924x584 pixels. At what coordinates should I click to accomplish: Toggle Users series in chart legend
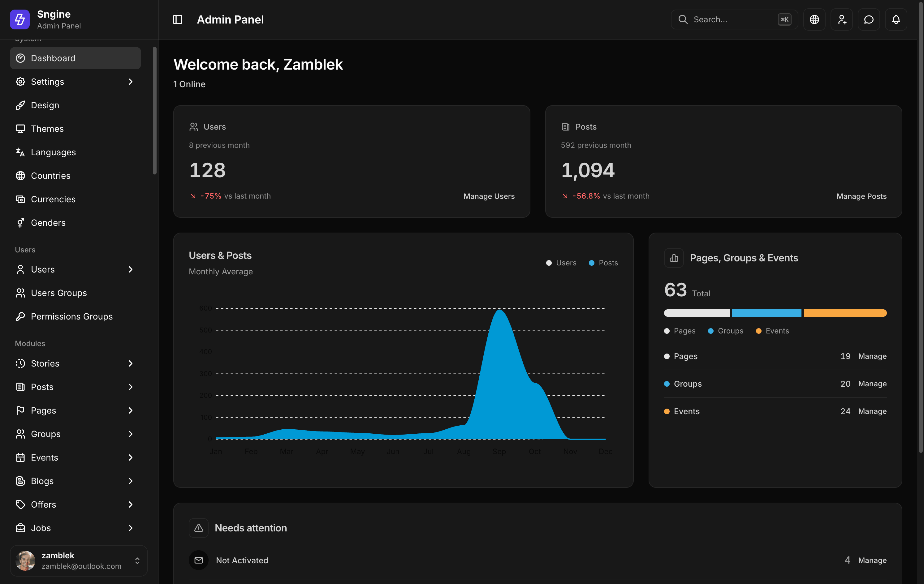(561, 263)
